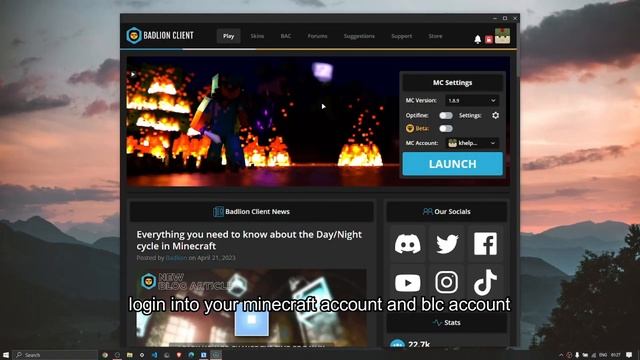Open Brave browser from the taskbar
The image size is (640, 360).
click(179, 355)
